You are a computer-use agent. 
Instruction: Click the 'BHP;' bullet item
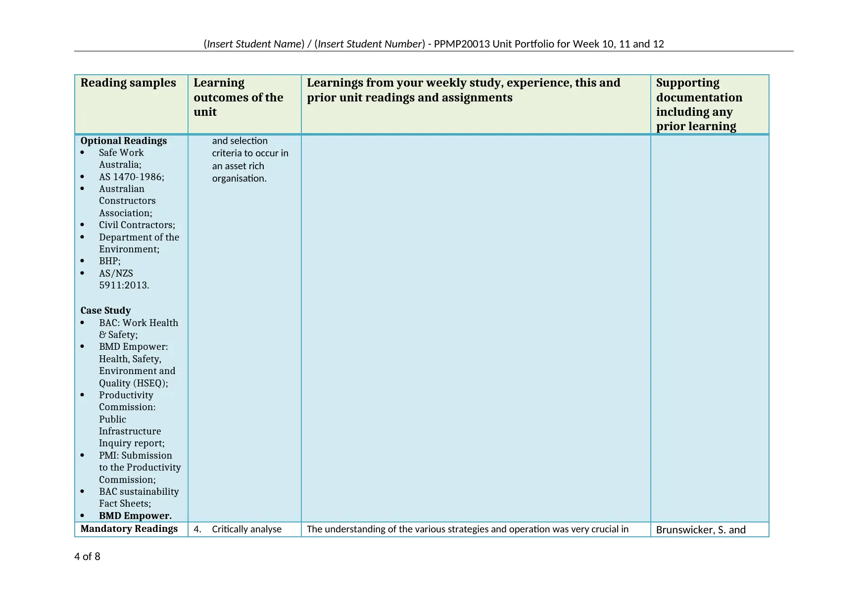[110, 261]
